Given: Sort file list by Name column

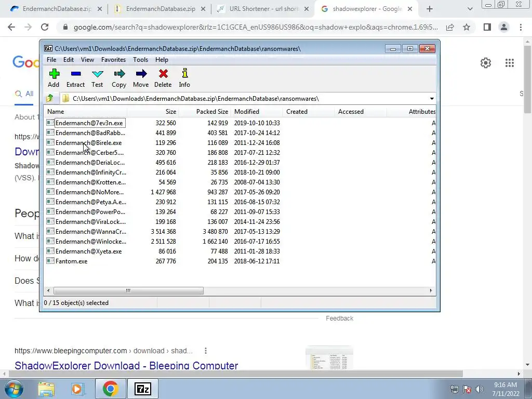Looking at the screenshot, I should tap(85, 112).
